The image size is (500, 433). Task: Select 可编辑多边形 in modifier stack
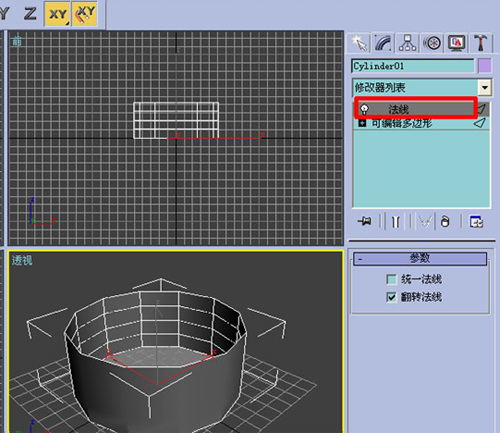(402, 123)
